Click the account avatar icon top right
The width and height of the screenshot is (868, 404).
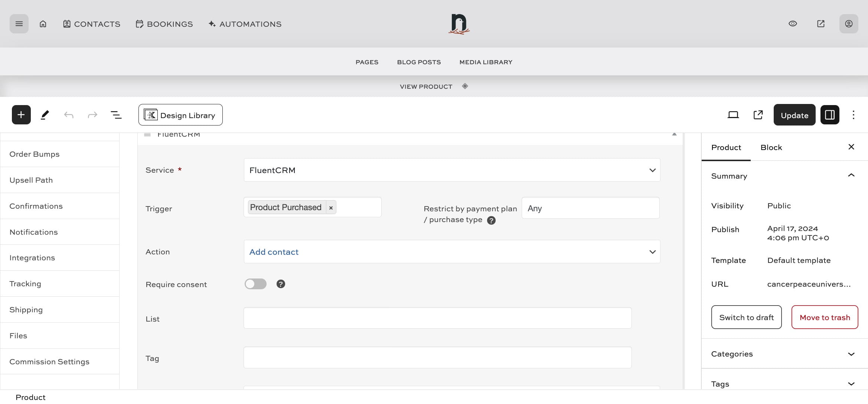849,23
